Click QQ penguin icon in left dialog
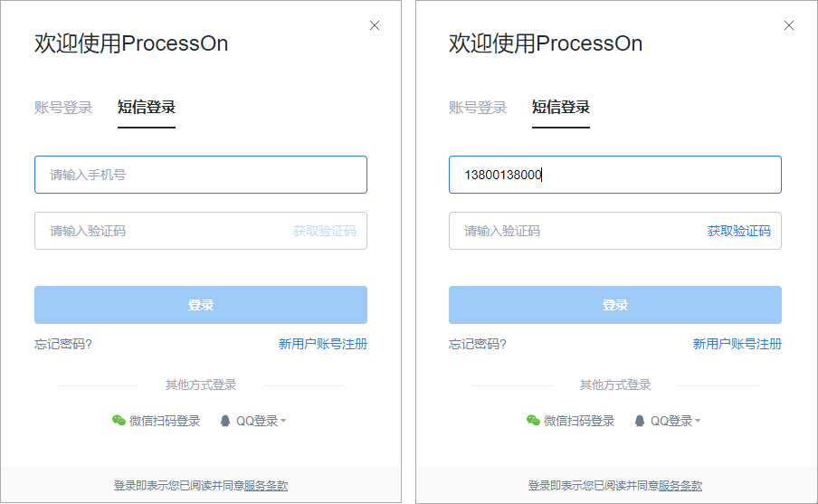Image resolution: width=818 pixels, height=504 pixels. pos(224,421)
